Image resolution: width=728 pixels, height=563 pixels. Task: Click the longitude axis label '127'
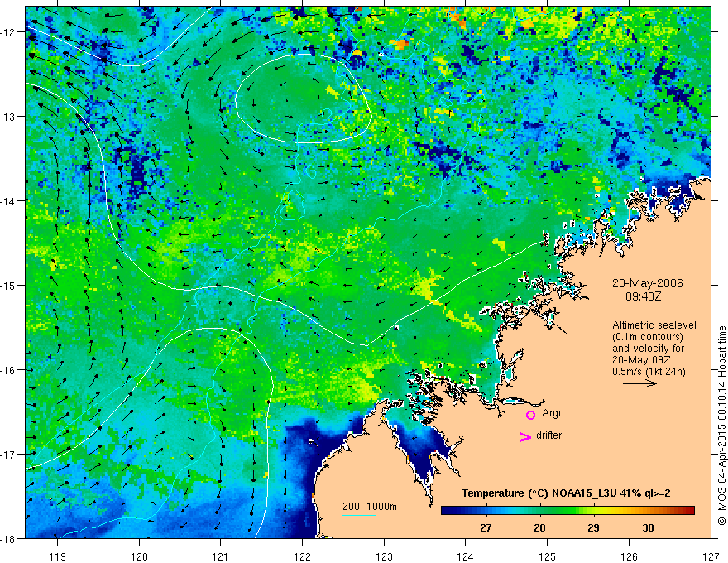(711, 556)
